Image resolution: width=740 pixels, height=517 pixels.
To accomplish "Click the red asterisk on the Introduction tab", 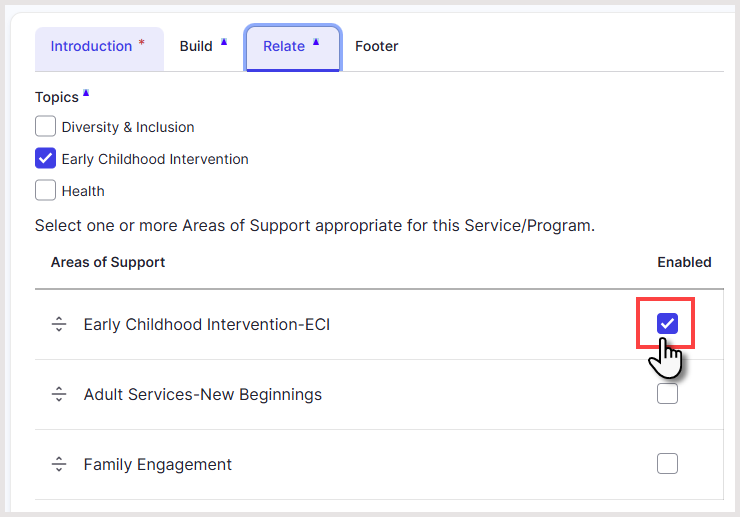I will pyautogui.click(x=141, y=42).
